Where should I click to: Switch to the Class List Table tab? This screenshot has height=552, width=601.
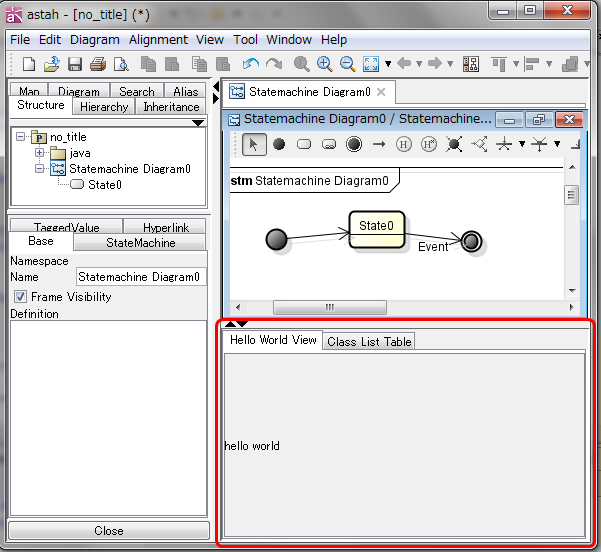click(369, 341)
